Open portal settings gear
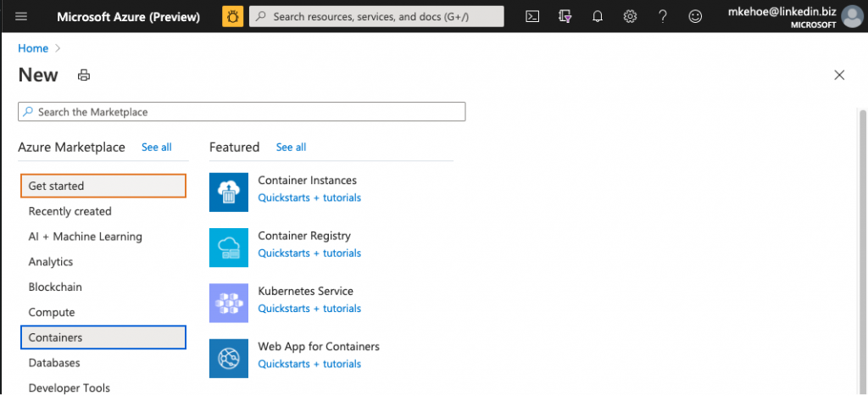 (x=630, y=16)
